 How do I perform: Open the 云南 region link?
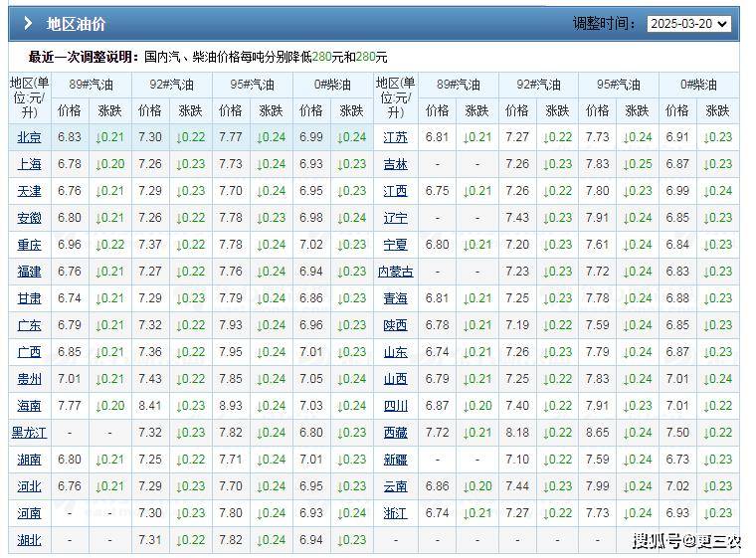(395, 486)
